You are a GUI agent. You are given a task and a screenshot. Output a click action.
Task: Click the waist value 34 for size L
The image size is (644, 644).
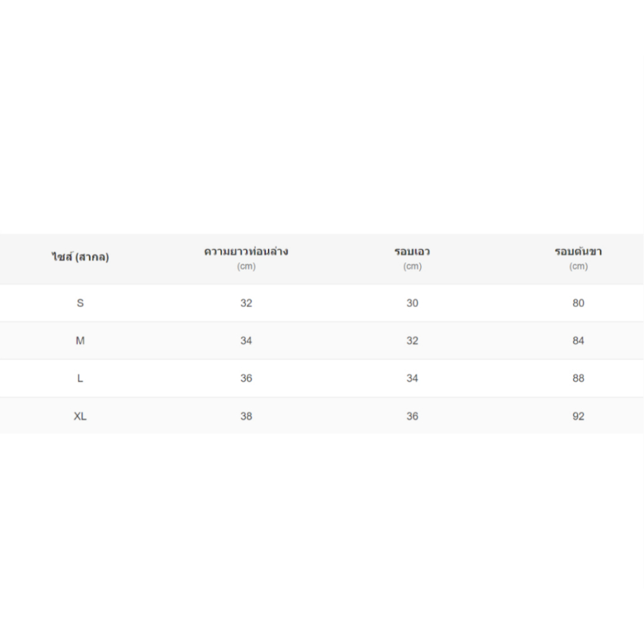click(413, 378)
